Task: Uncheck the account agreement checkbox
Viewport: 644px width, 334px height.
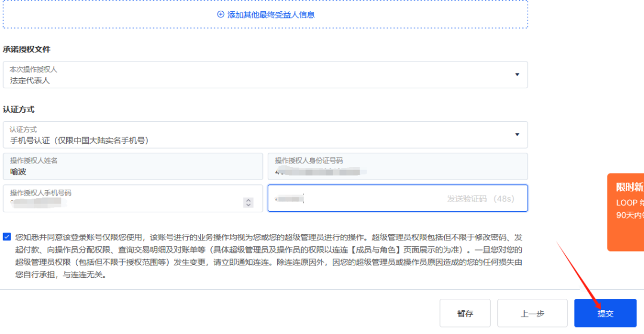Action: coord(7,237)
